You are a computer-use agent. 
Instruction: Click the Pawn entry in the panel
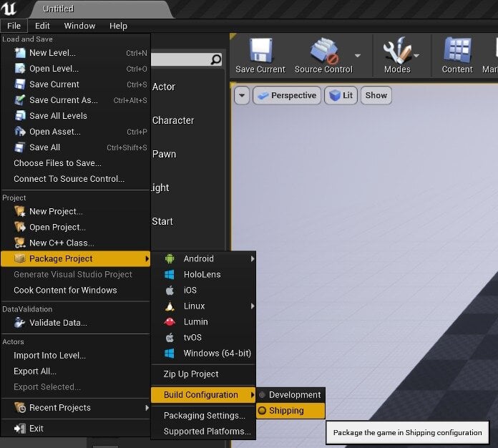pyautogui.click(x=164, y=154)
